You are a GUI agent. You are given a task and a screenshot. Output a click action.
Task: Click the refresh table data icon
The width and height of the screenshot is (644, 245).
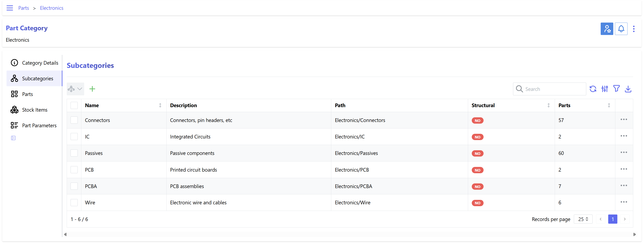click(x=593, y=89)
